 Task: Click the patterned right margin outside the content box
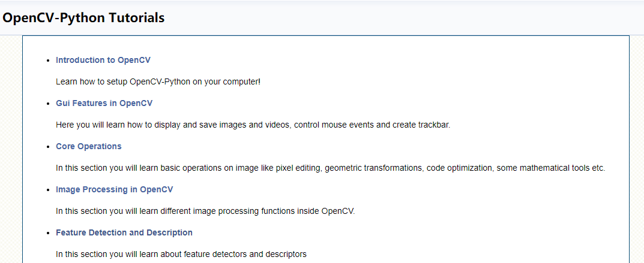[636, 150]
